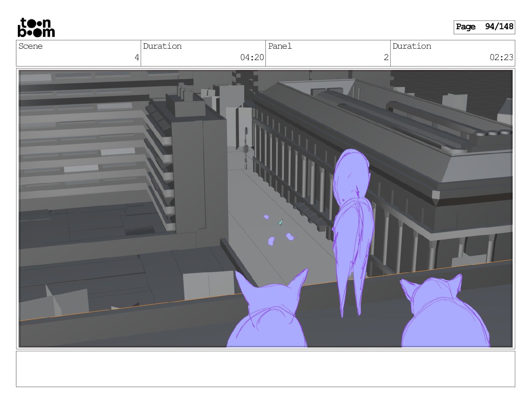
Task: Click the panel number 2
Action: pyautogui.click(x=386, y=57)
